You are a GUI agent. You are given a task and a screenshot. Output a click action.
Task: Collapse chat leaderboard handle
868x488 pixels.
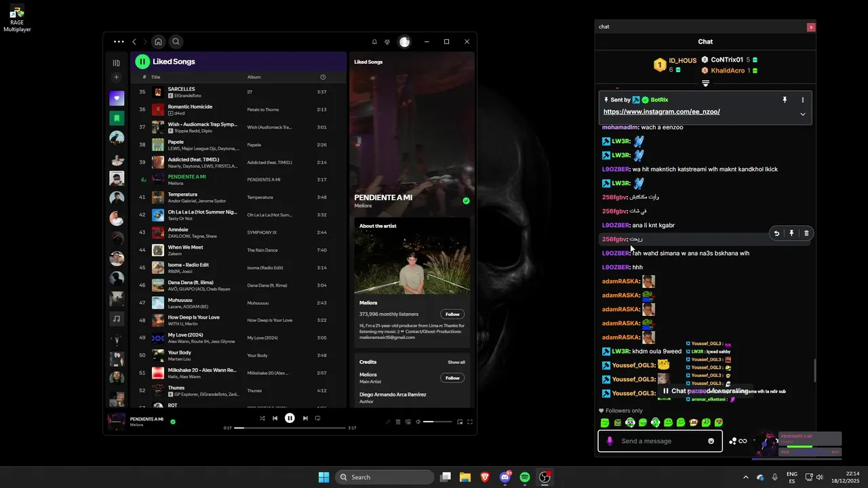tap(705, 83)
